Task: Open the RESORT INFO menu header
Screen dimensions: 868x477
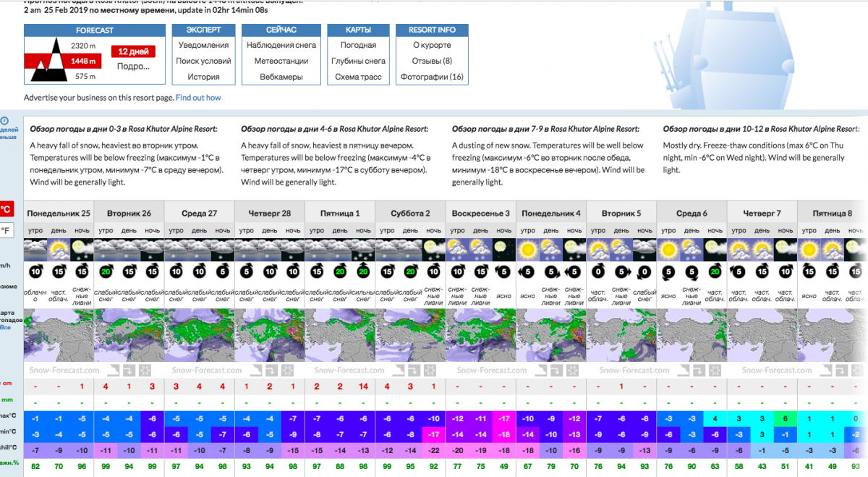Action: (x=432, y=30)
